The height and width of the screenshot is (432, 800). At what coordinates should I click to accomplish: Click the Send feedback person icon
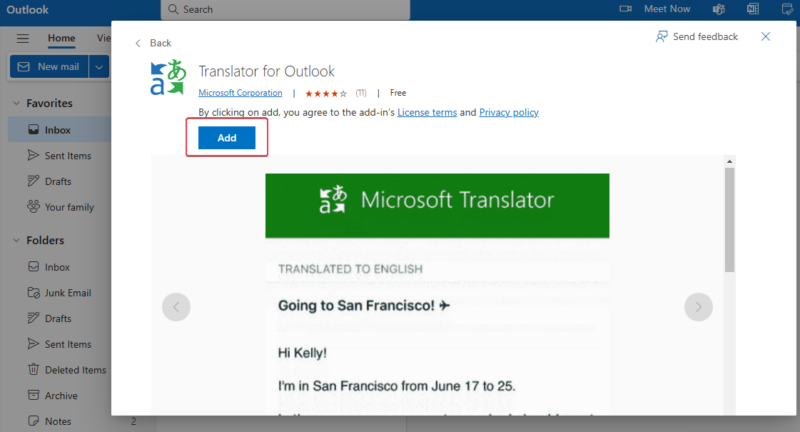pyautogui.click(x=661, y=37)
